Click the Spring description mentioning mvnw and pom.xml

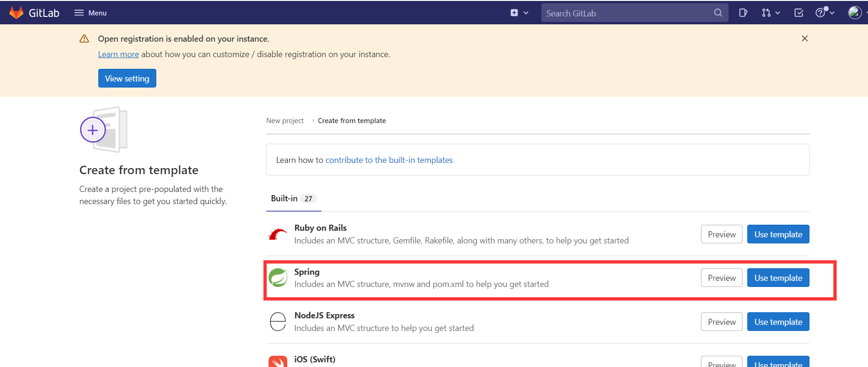click(422, 284)
